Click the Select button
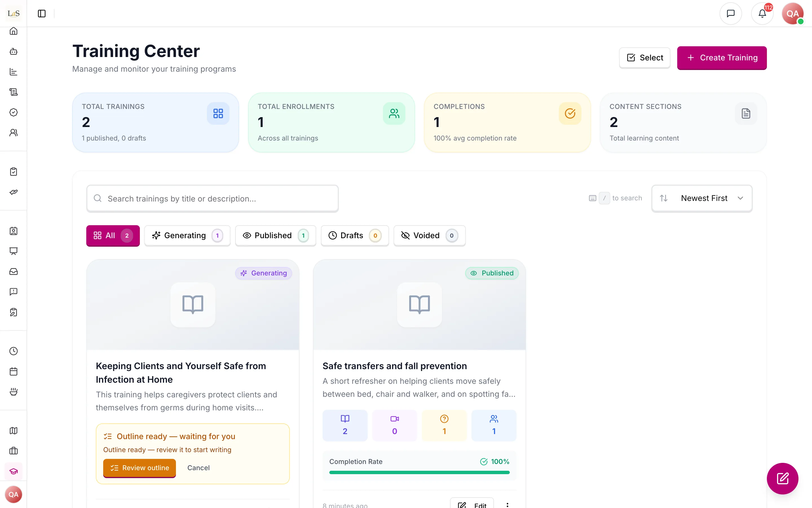 645,58
